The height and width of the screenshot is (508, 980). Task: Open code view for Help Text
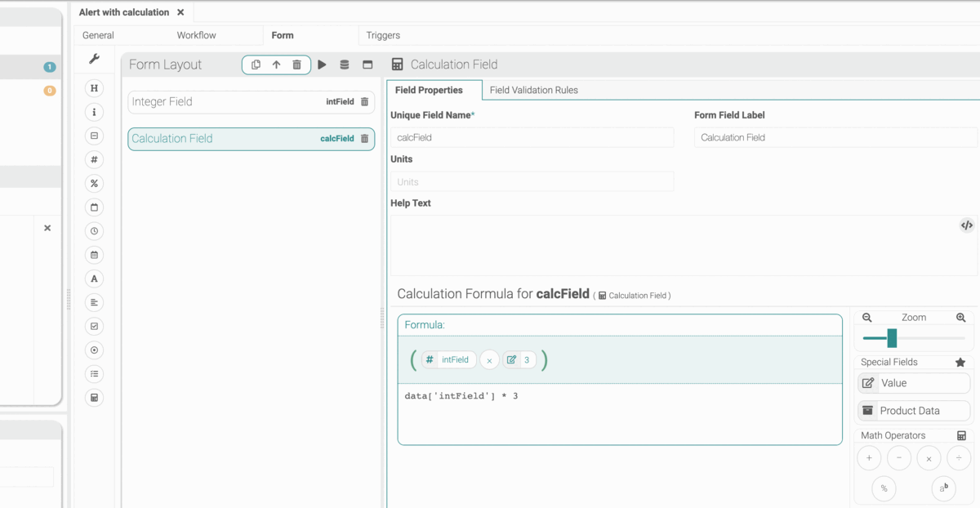(x=967, y=225)
